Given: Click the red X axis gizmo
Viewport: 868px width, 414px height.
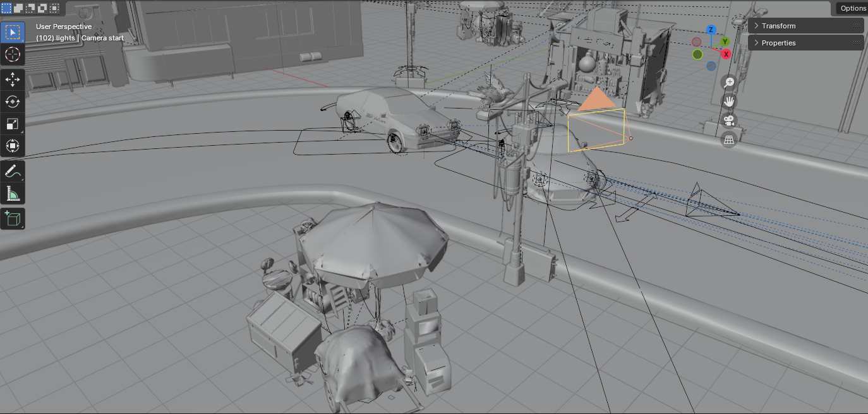Looking at the screenshot, I should click(726, 54).
